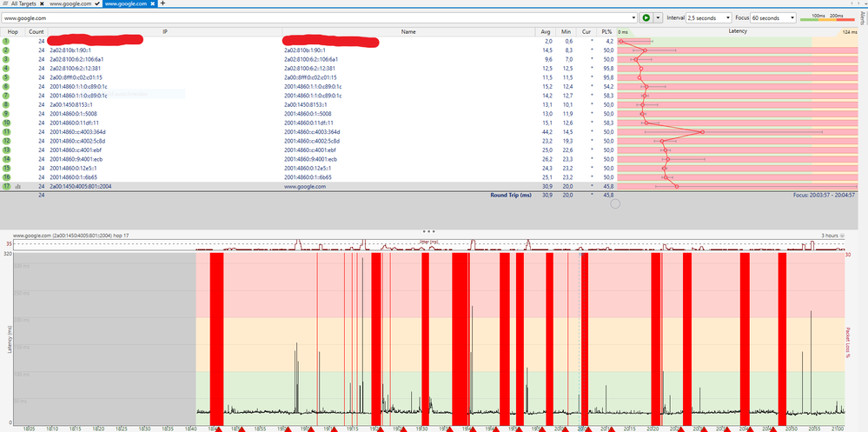This screenshot has width=868, height=432.
Task: Open the target address history dropdown arrow
Action: (x=633, y=17)
